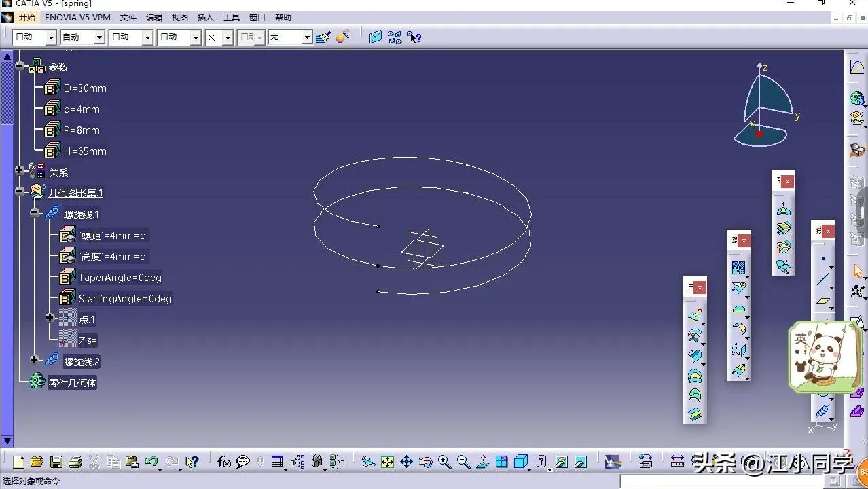Open the 无 dropdown list

point(307,37)
